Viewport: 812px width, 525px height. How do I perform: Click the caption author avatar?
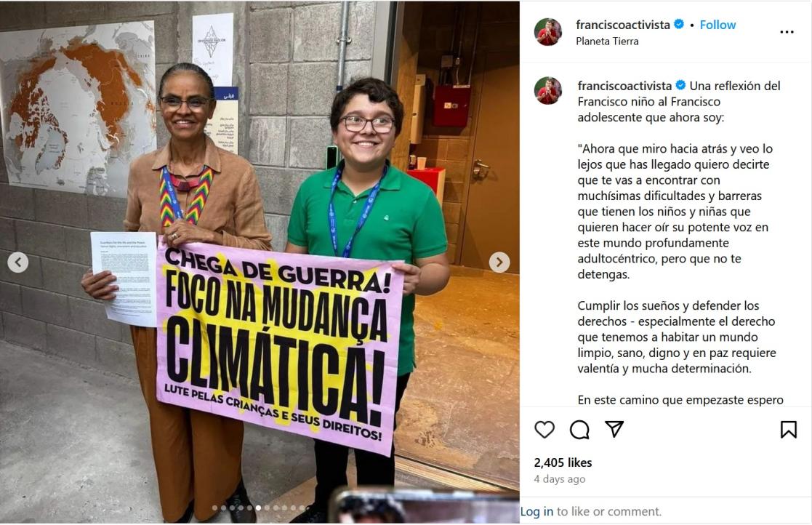click(x=548, y=91)
